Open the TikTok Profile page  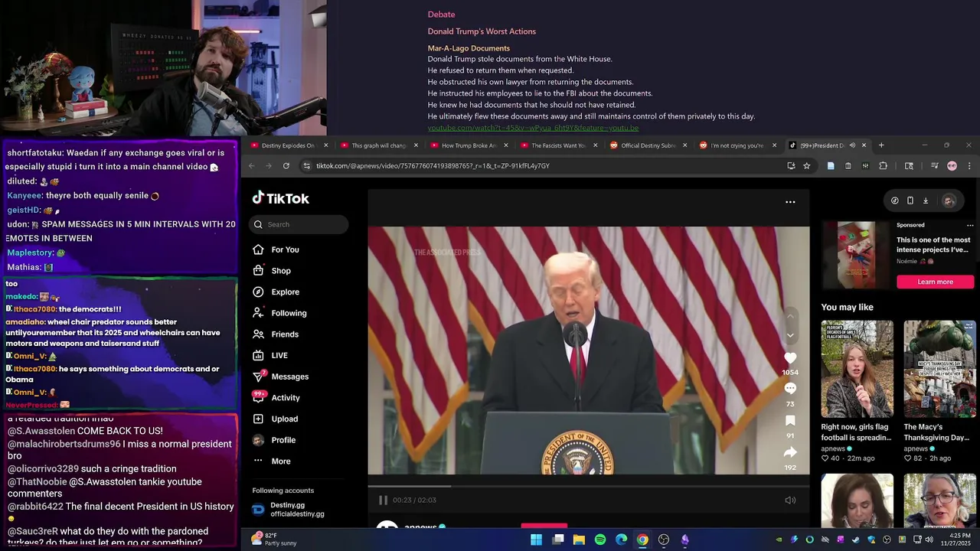pos(274,440)
